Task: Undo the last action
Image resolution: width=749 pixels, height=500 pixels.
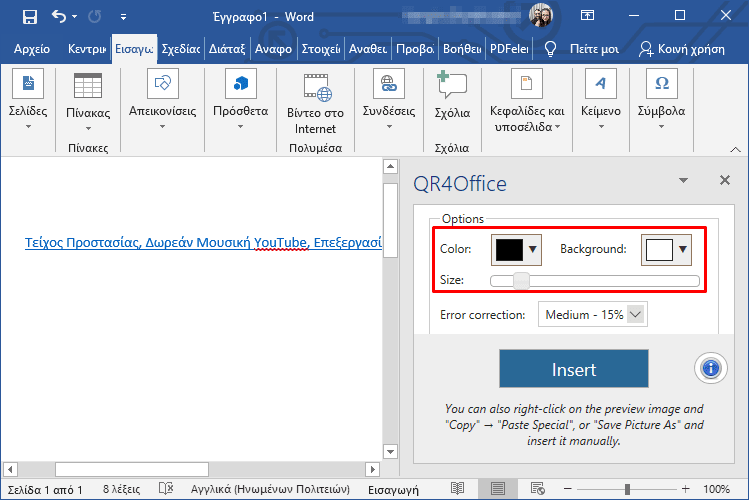Action: pos(58,17)
